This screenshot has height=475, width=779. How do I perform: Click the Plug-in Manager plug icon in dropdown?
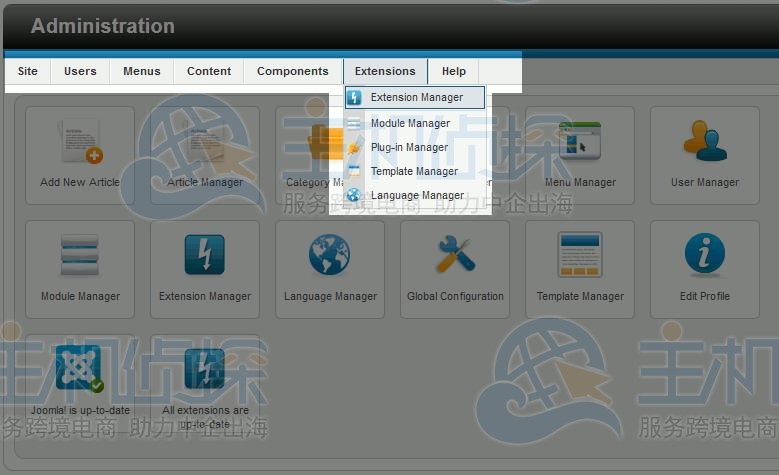(354, 148)
